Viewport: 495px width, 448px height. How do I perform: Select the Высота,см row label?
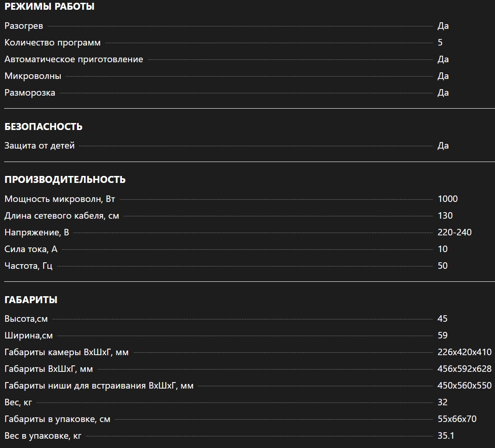(26, 319)
